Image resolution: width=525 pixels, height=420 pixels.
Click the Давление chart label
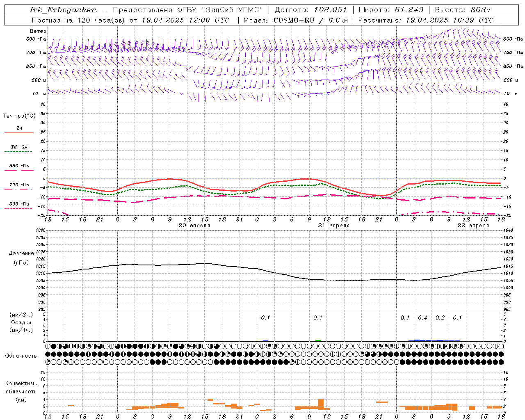point(21,253)
